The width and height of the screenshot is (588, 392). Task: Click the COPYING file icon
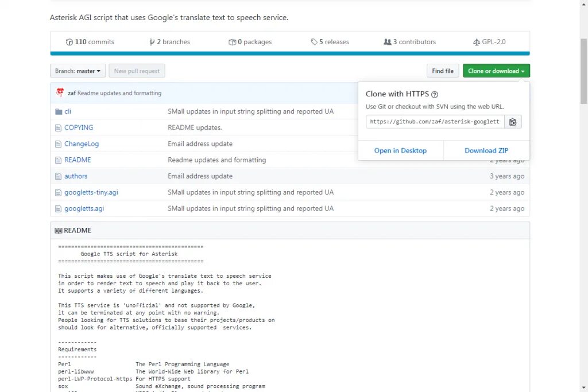click(x=58, y=128)
